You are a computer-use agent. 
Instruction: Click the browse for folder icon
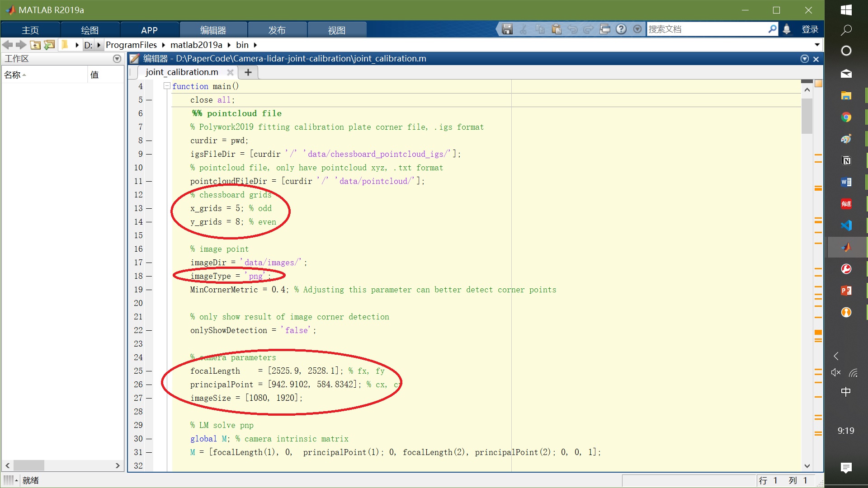tap(49, 45)
